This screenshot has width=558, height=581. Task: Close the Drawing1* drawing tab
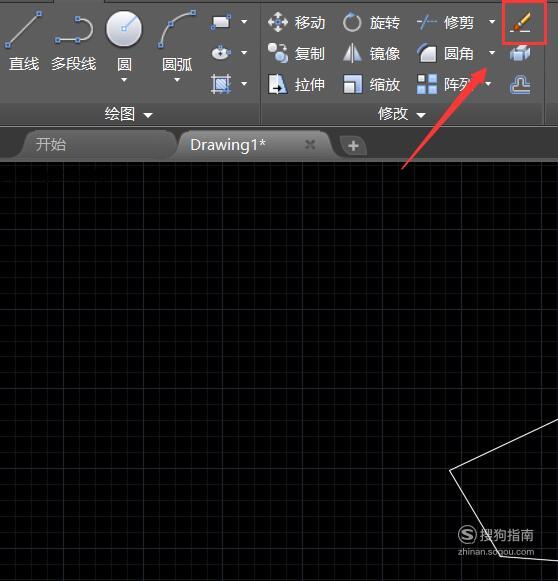[310, 145]
